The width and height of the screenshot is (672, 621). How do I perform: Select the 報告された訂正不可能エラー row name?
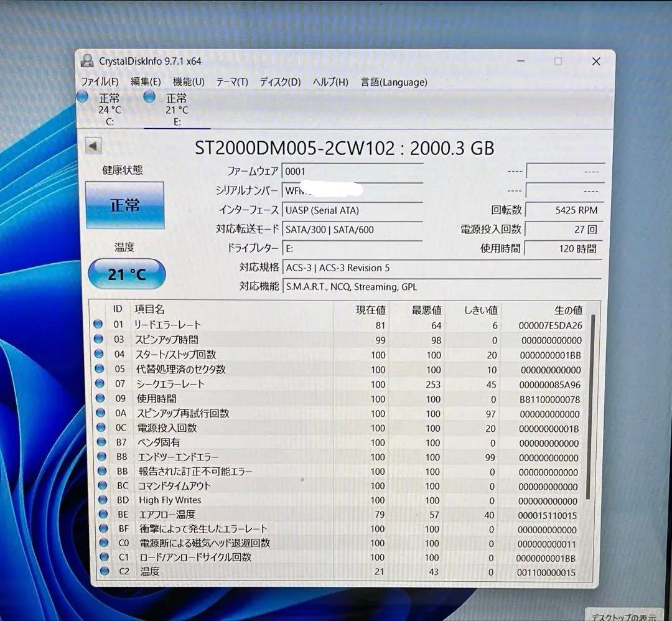(195, 472)
